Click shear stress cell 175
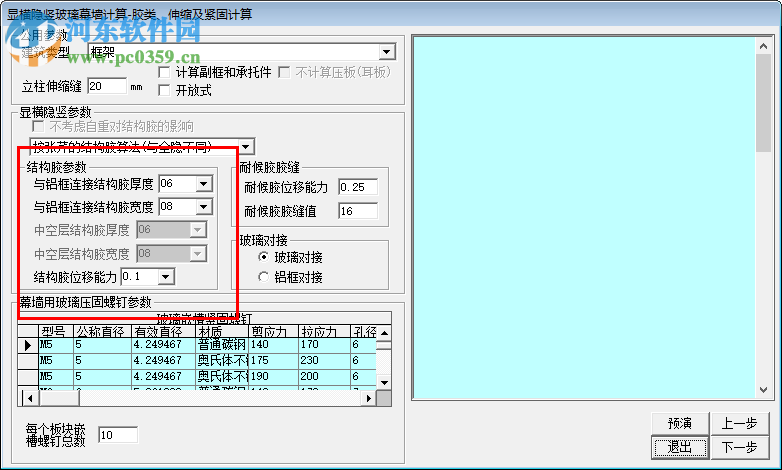782x470 pixels. click(x=273, y=360)
